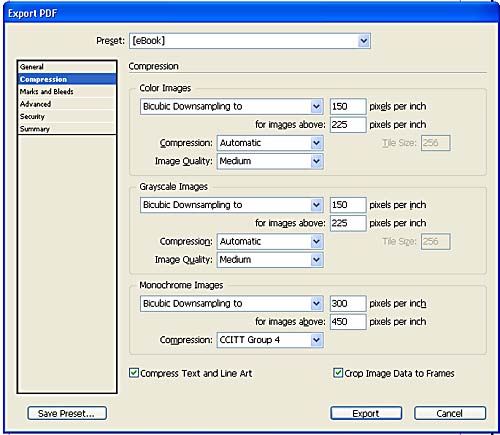Click Color Images 'for images above' 225 field
Viewport: 500px width, 435px height.
[348, 125]
